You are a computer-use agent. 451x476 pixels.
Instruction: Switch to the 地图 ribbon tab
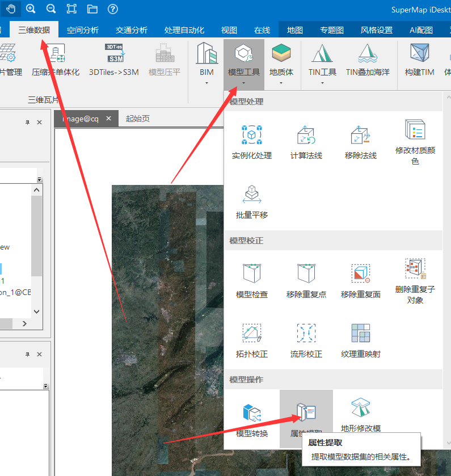[x=294, y=30]
